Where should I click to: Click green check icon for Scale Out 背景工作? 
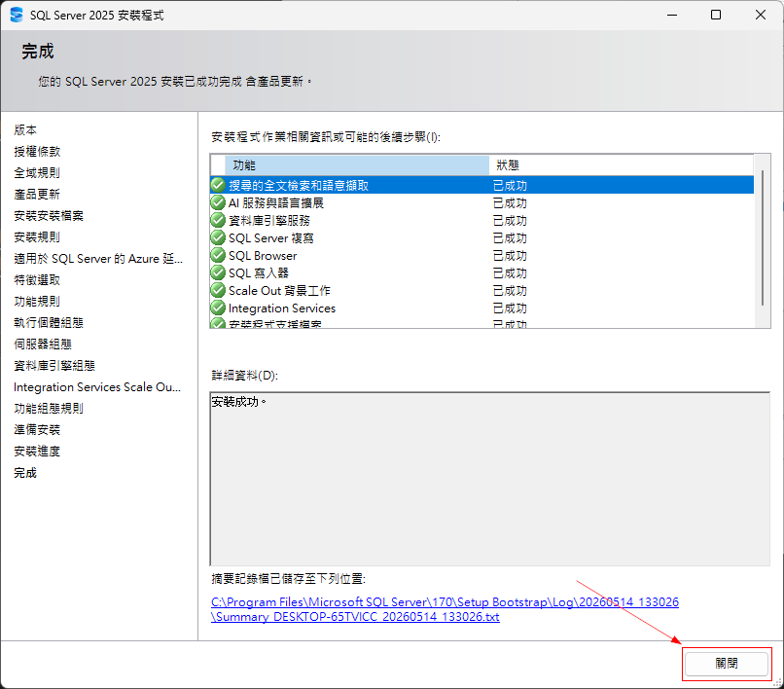(218, 290)
